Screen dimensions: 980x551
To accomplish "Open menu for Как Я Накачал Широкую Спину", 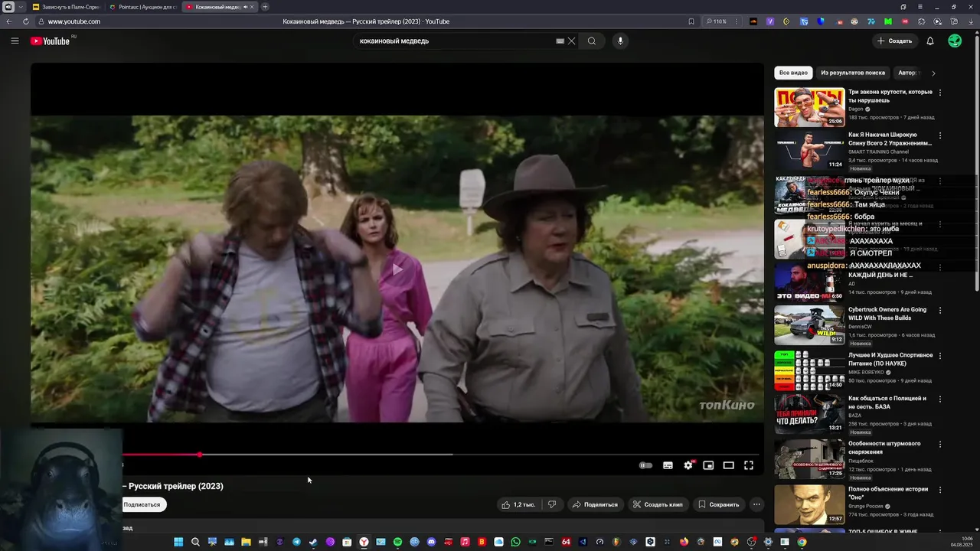I will (x=940, y=135).
